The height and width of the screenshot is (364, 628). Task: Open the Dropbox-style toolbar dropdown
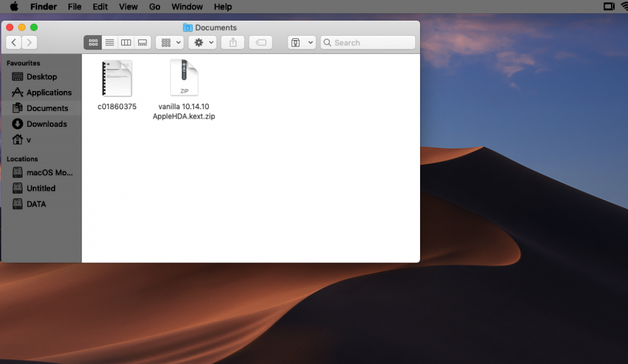pyautogui.click(x=301, y=43)
